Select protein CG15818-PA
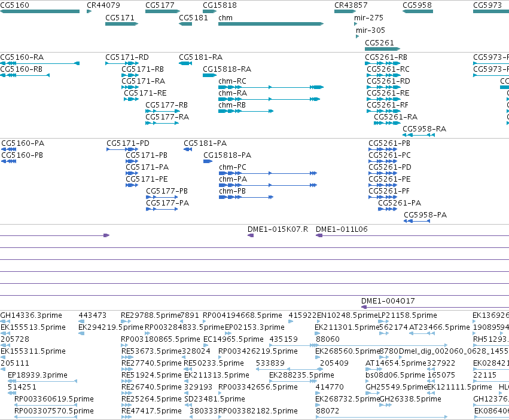Image resolution: width=509 pixels, height=420 pixels. [x=227, y=155]
